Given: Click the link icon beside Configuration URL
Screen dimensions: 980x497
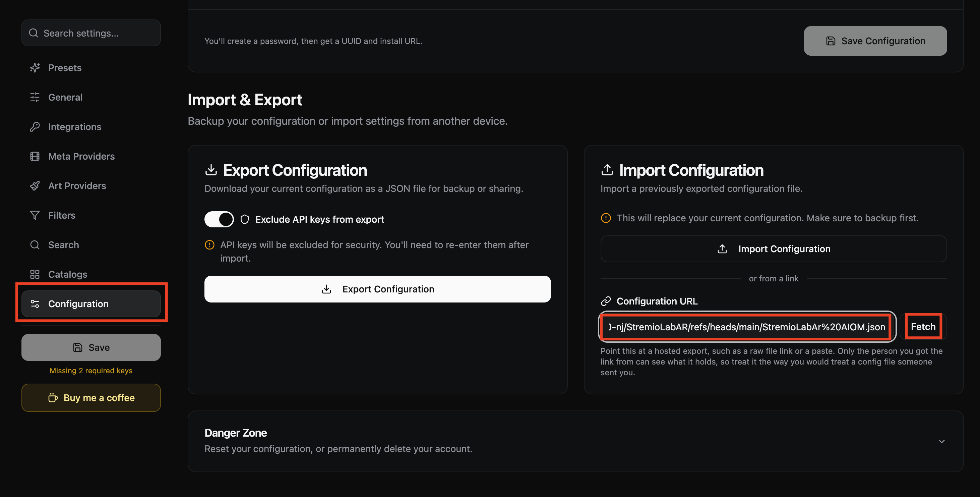Looking at the screenshot, I should pyautogui.click(x=606, y=301).
